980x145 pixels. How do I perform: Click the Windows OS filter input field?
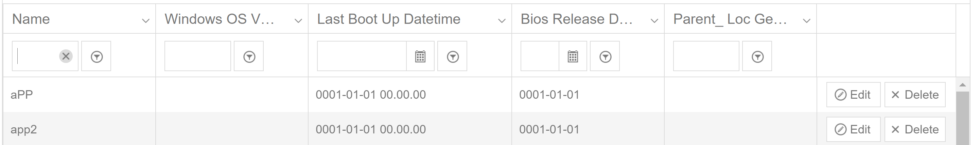[x=197, y=56]
